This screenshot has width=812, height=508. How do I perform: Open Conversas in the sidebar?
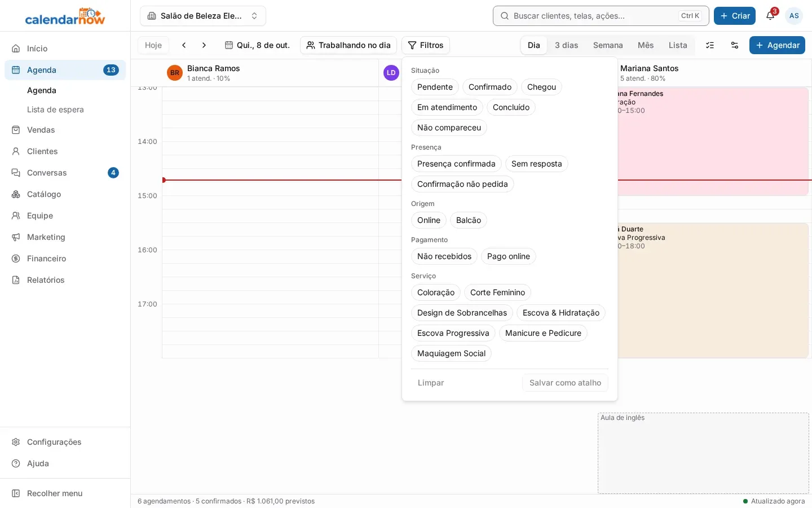[65, 173]
